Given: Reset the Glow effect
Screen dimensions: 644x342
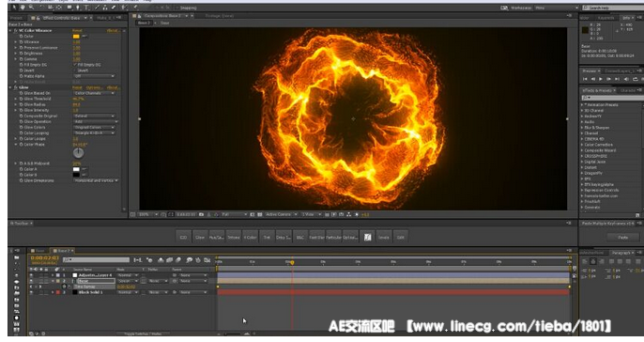Looking at the screenshot, I should 77,87.
